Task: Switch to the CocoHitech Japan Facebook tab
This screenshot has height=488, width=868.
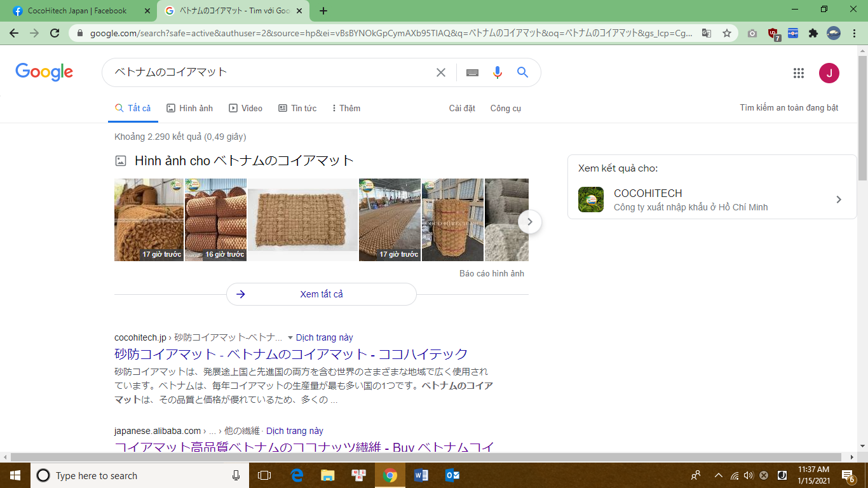Action: (x=76, y=10)
